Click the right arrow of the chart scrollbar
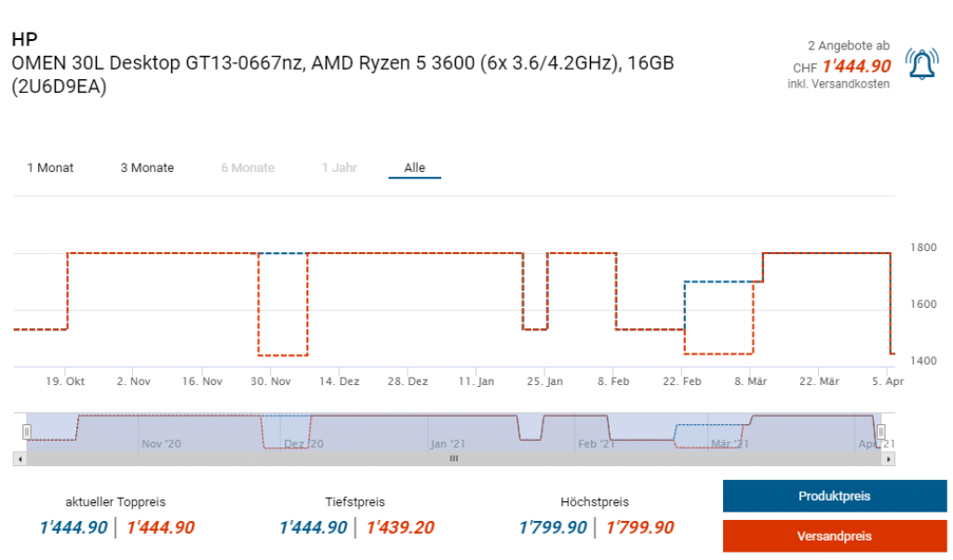The image size is (953, 560). 889,459
